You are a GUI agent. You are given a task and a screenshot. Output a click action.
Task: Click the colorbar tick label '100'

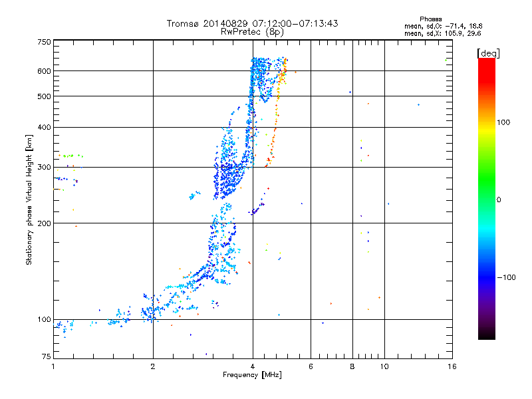click(503, 122)
